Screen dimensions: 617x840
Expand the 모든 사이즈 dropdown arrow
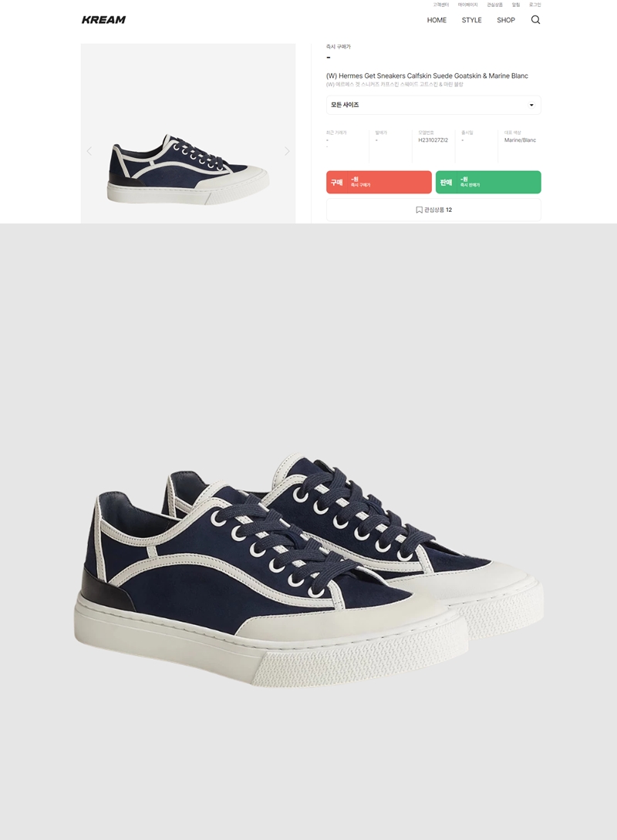click(531, 105)
